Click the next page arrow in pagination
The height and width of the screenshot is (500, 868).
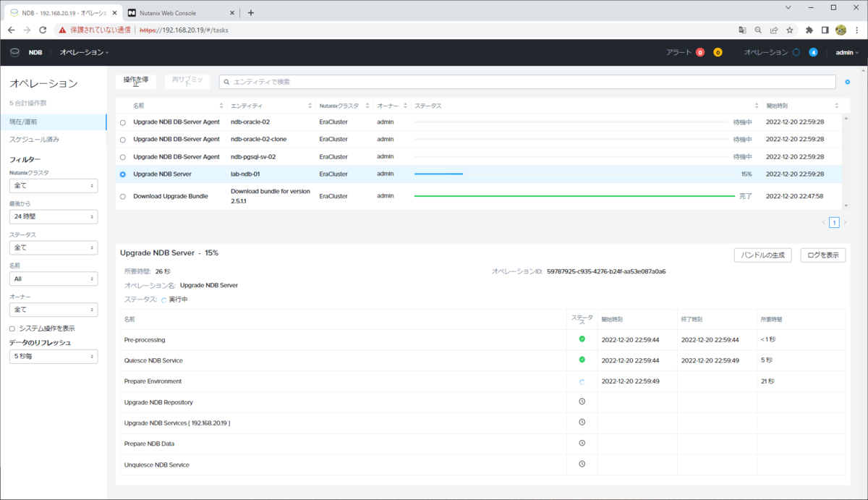[845, 222]
